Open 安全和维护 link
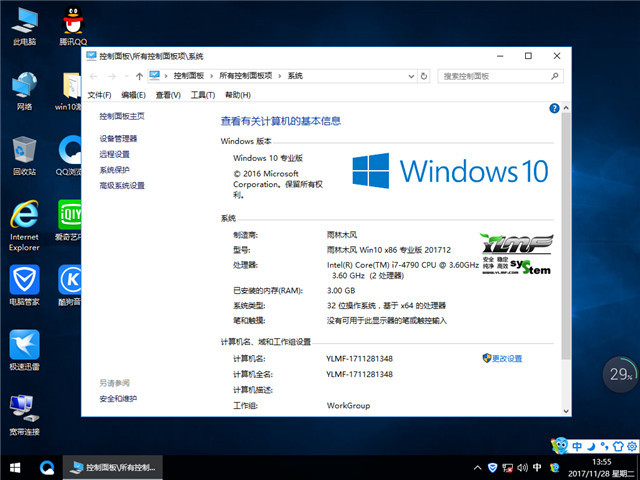 [x=118, y=399]
